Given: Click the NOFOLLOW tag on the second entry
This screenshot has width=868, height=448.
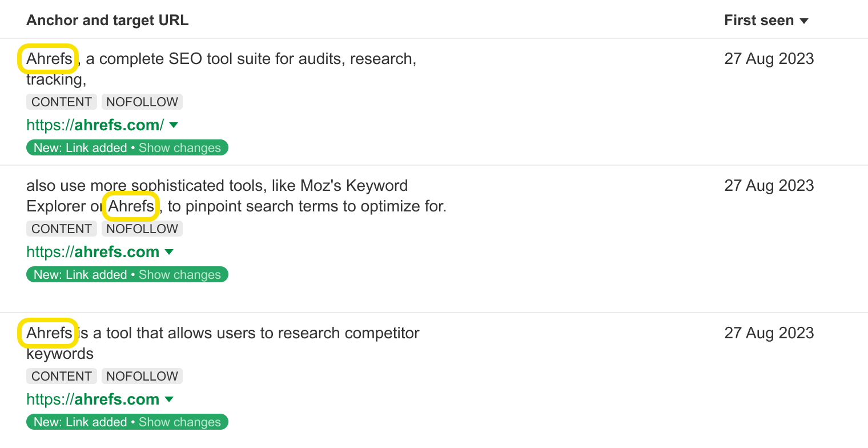Looking at the screenshot, I should pos(142,229).
